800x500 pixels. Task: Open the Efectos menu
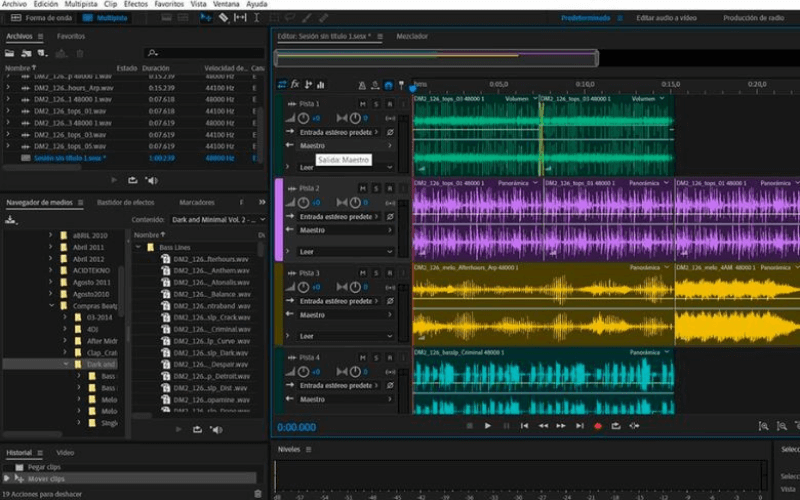click(x=136, y=4)
